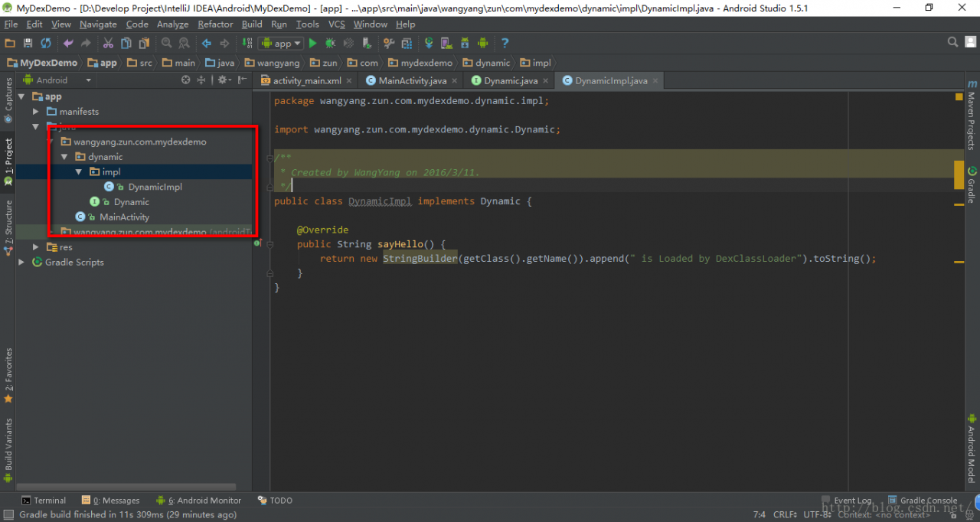Click the Synchronize refresh icon

pyautogui.click(x=46, y=44)
